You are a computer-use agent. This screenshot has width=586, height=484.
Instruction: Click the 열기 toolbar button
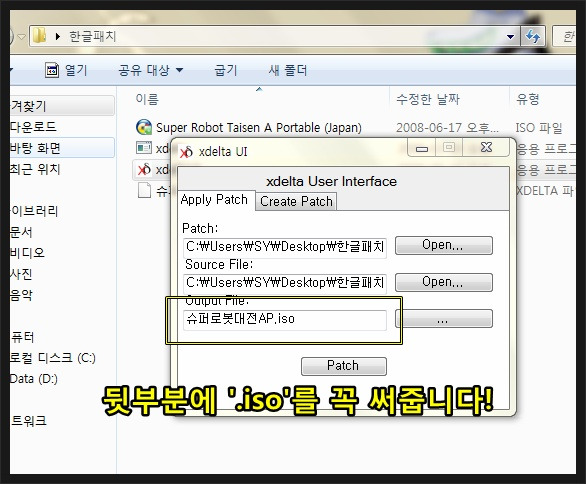[66, 70]
